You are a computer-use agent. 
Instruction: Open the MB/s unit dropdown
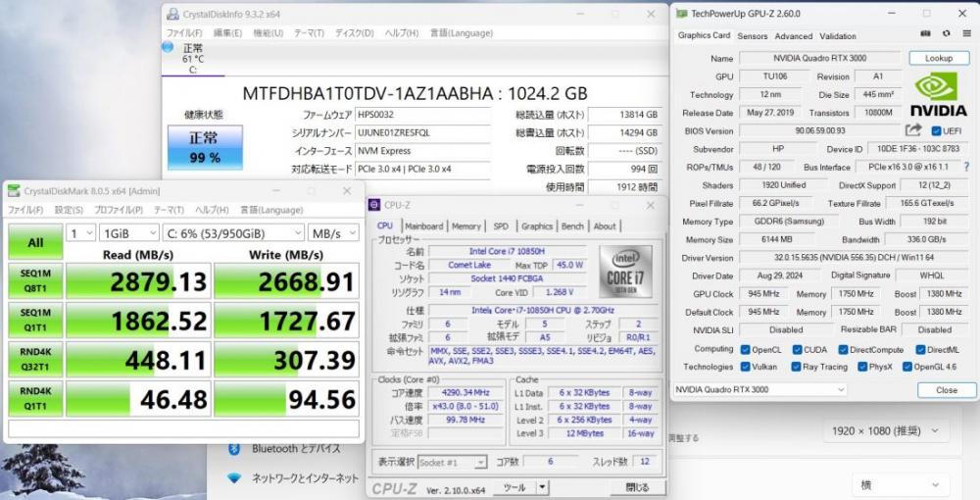(334, 233)
